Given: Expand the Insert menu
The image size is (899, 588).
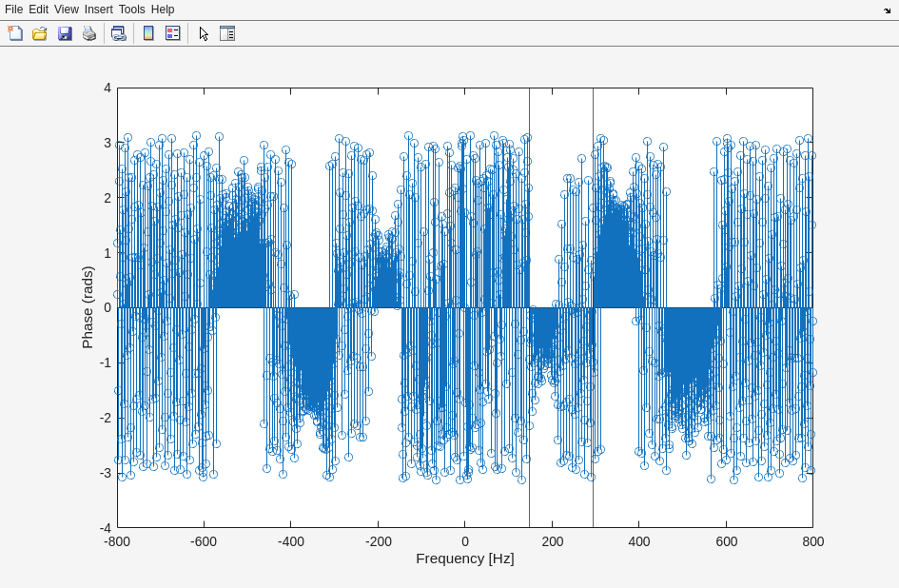Looking at the screenshot, I should (98, 9).
